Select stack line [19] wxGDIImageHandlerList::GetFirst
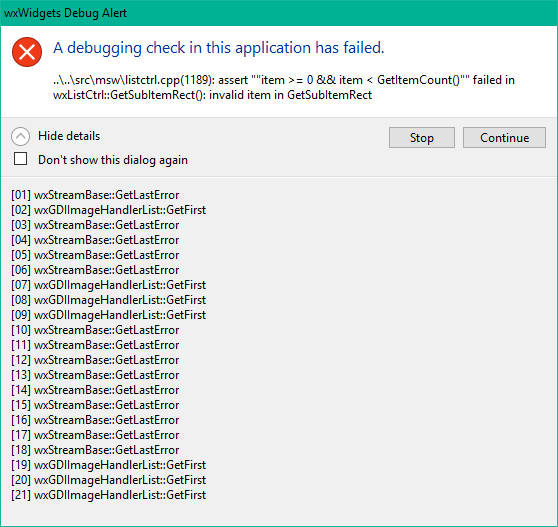Image resolution: width=558 pixels, height=527 pixels. [x=109, y=465]
